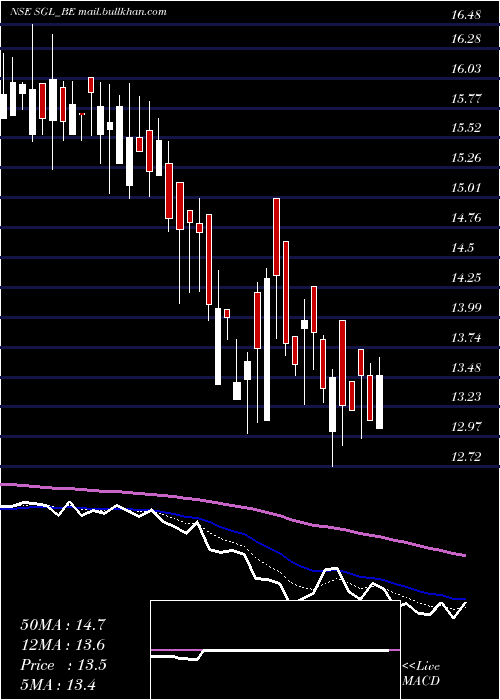Click the 14.25 price axis label
Image resolution: width=500 pixels, height=700 pixels.
point(466,278)
